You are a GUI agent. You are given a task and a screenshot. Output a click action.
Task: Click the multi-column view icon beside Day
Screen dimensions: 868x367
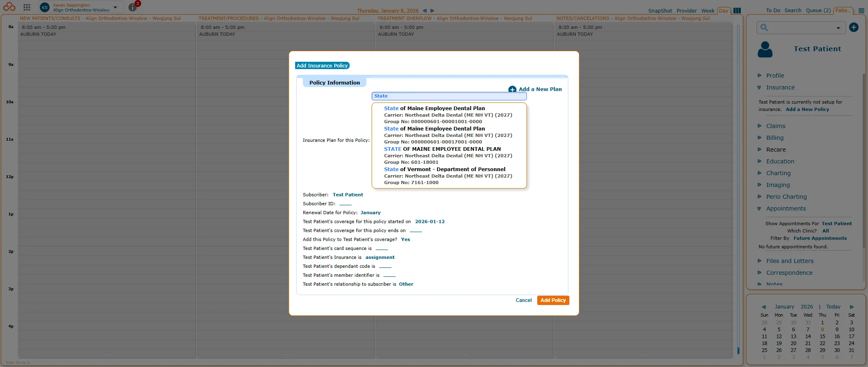[737, 11]
